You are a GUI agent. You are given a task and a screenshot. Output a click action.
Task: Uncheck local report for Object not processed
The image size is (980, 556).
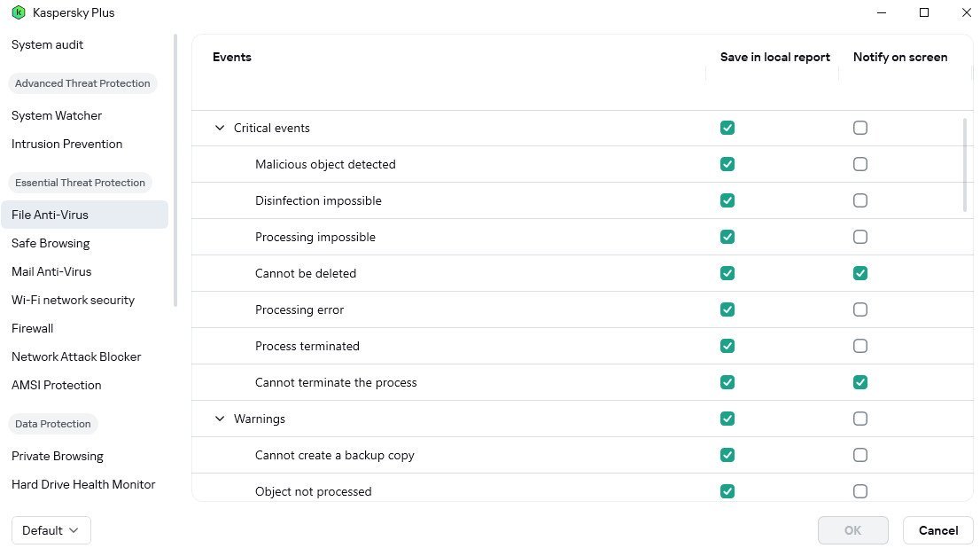(727, 491)
